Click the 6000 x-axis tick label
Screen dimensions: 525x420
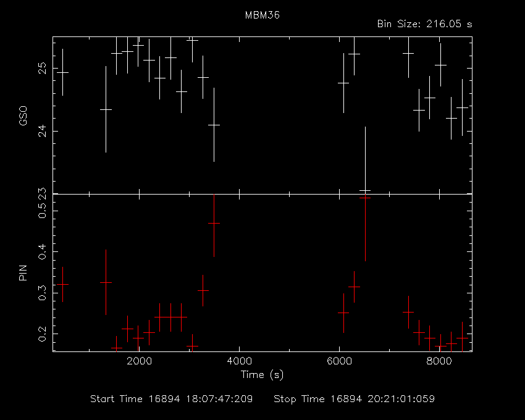point(339,361)
